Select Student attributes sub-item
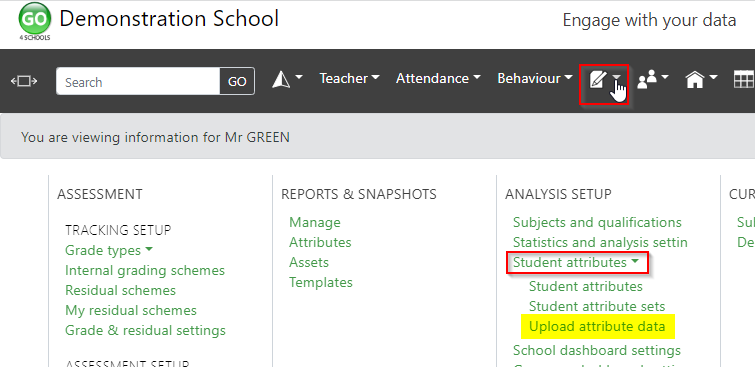755x367 pixels. point(586,287)
